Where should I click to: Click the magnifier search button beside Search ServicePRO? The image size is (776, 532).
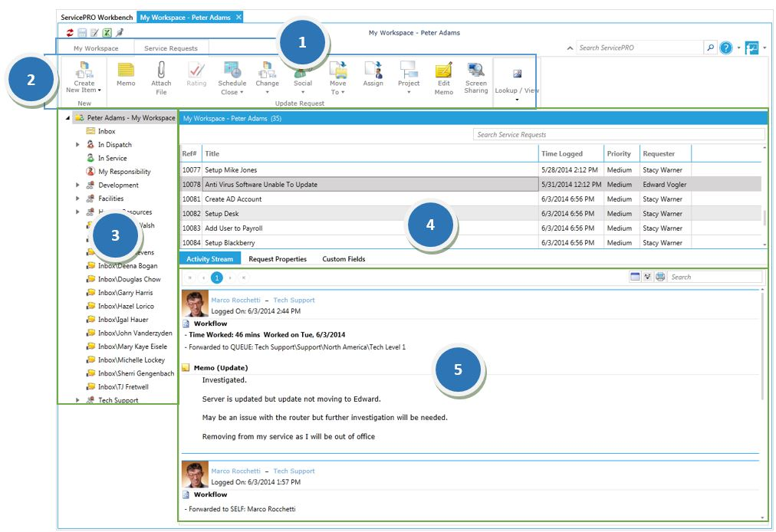click(x=710, y=48)
